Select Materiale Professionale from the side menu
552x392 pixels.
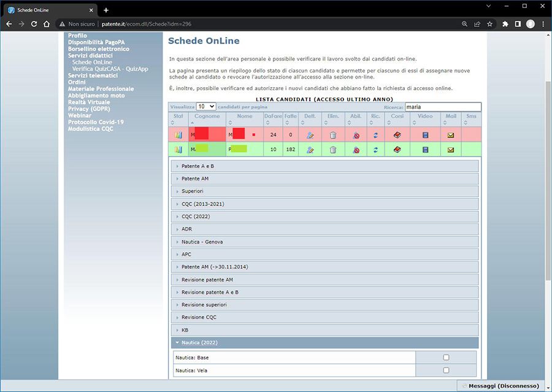pos(101,89)
